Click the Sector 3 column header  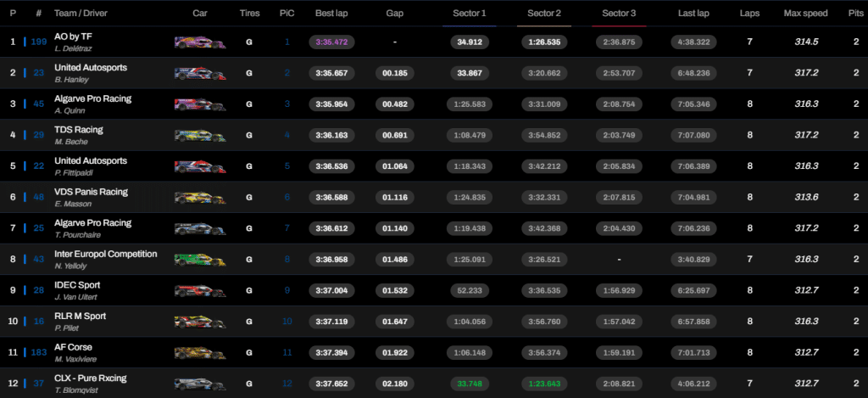619,14
